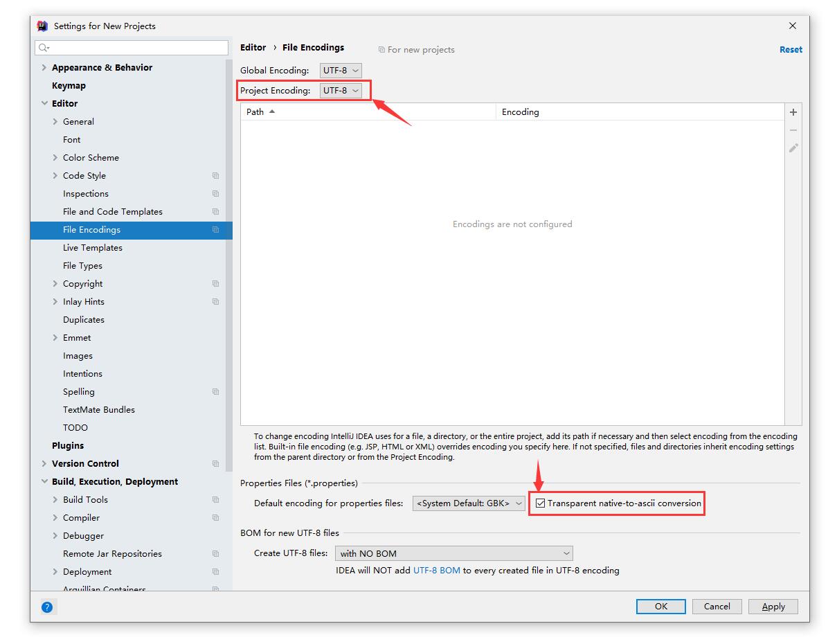Click the OK button
This screenshot has height=644, width=837.
coord(661,607)
